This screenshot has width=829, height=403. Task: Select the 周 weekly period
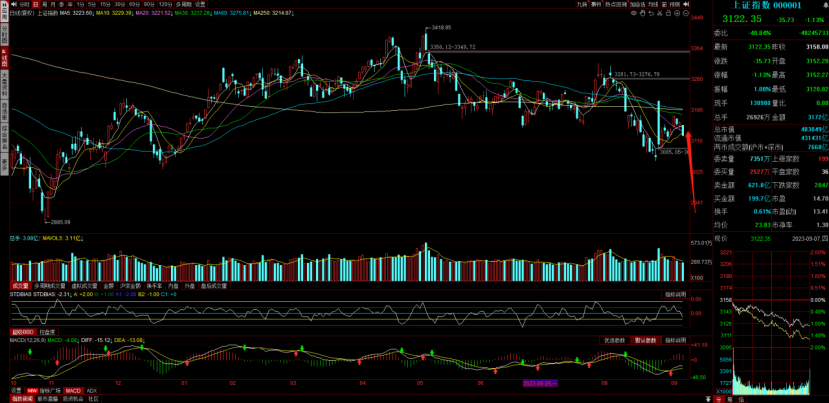[x=44, y=4]
